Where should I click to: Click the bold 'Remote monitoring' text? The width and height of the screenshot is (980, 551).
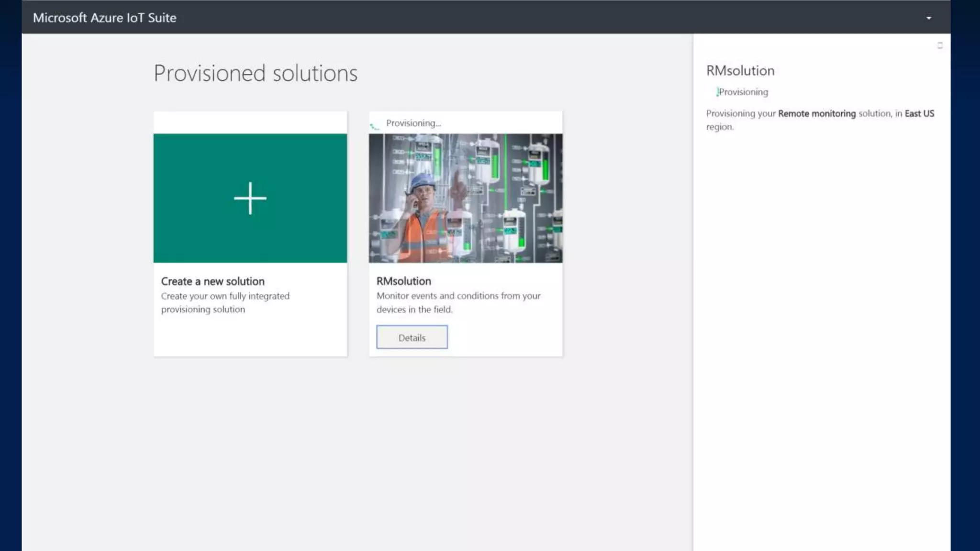(x=816, y=114)
